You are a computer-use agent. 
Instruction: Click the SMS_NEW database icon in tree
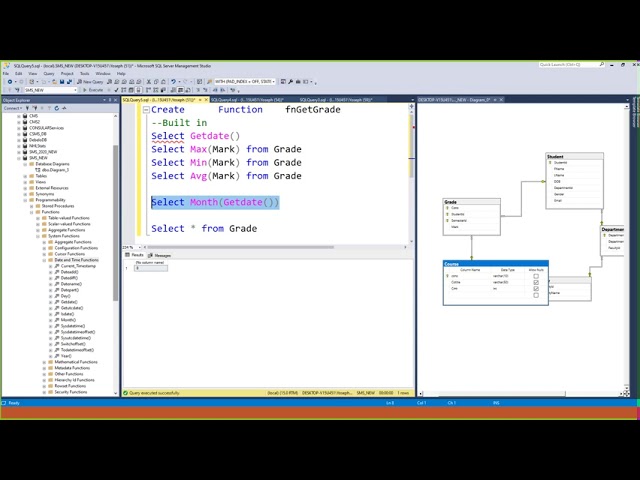(x=25, y=158)
